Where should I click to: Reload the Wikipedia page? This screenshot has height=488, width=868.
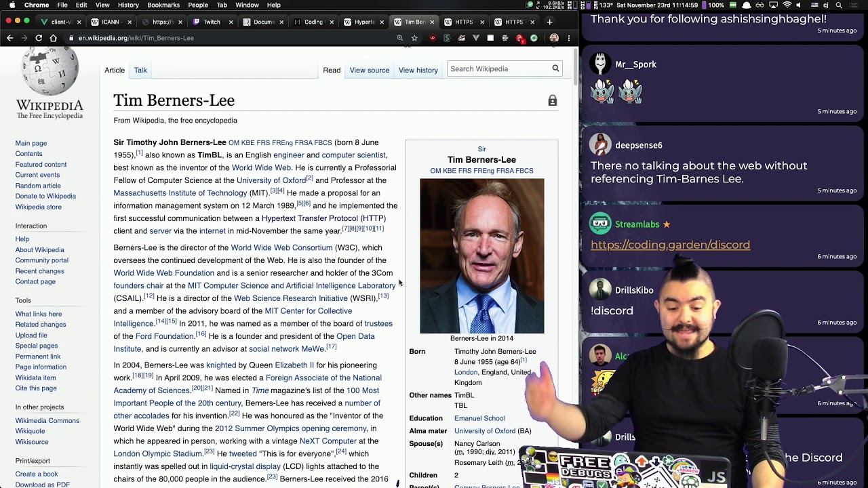click(39, 38)
